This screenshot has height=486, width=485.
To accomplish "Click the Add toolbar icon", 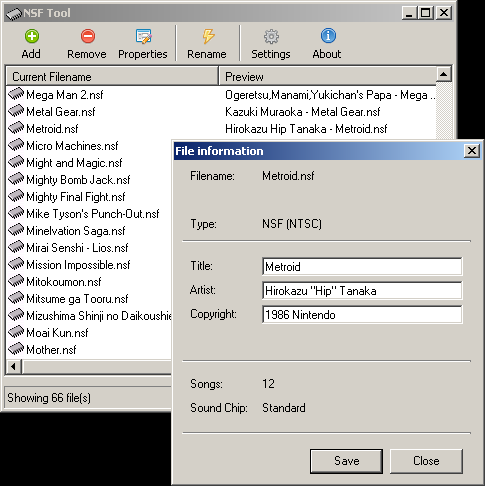I will pyautogui.click(x=32, y=36).
